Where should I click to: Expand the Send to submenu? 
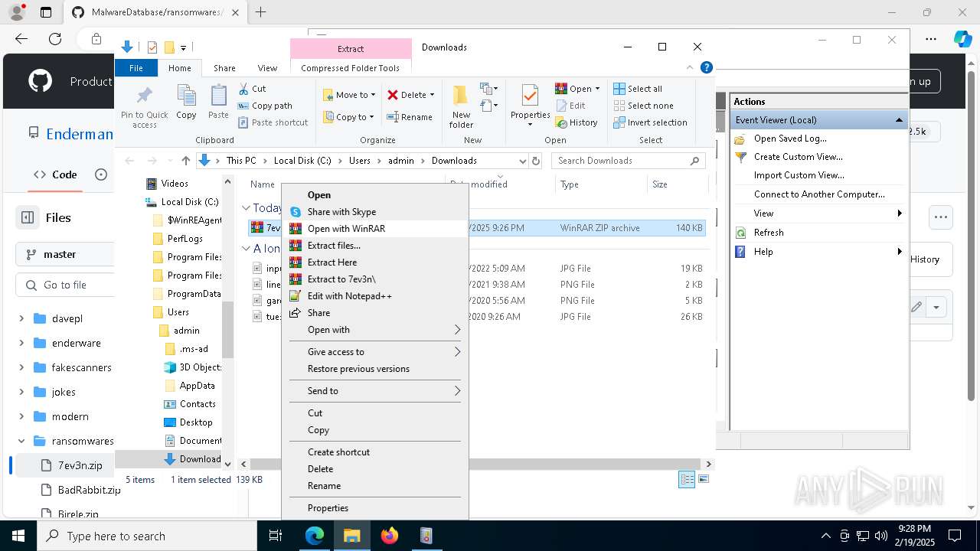[x=375, y=391]
